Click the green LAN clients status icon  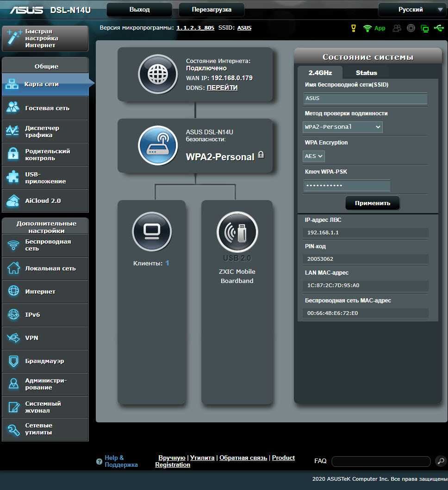[x=424, y=28]
